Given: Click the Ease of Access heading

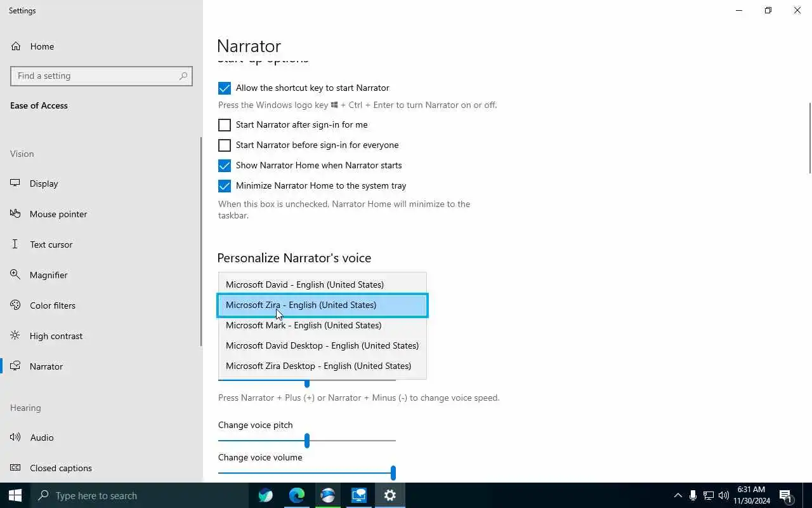Looking at the screenshot, I should coord(39,105).
